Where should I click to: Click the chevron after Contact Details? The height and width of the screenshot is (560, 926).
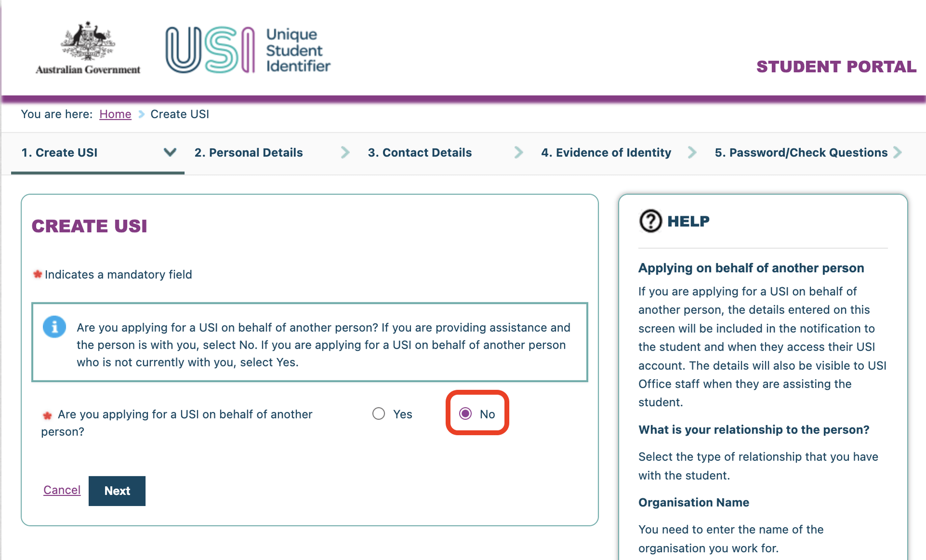click(x=518, y=152)
